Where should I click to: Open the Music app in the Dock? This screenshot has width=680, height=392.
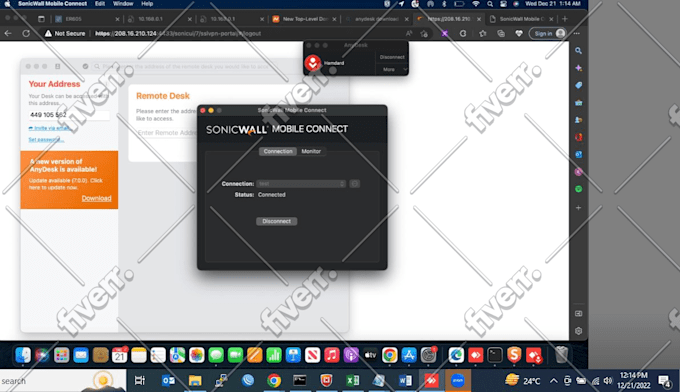pyautogui.click(x=331, y=355)
